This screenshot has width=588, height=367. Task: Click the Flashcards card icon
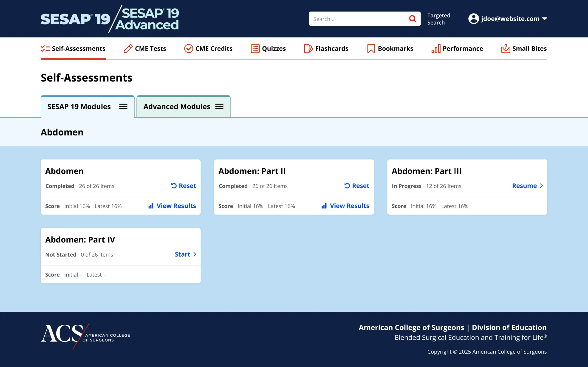tap(308, 48)
